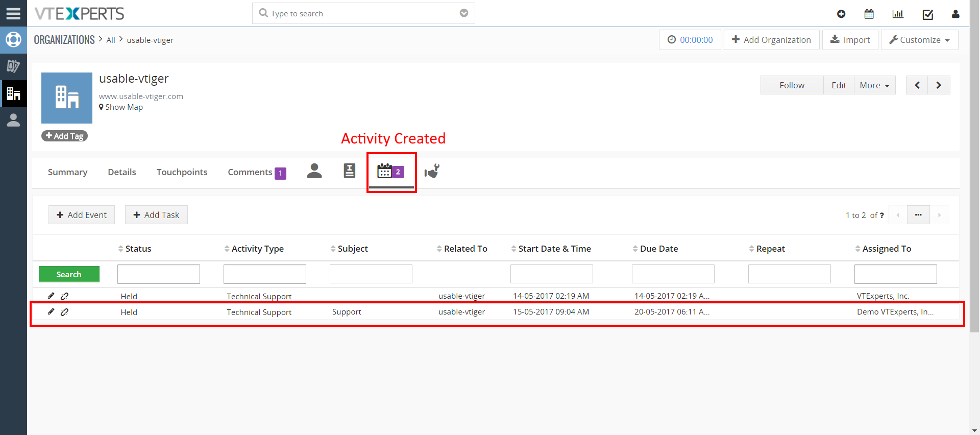Open Show Map link

[x=121, y=107]
